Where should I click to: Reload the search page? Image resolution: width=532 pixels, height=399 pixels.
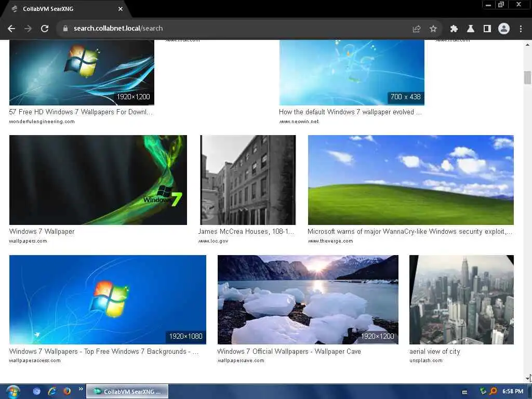click(x=45, y=29)
